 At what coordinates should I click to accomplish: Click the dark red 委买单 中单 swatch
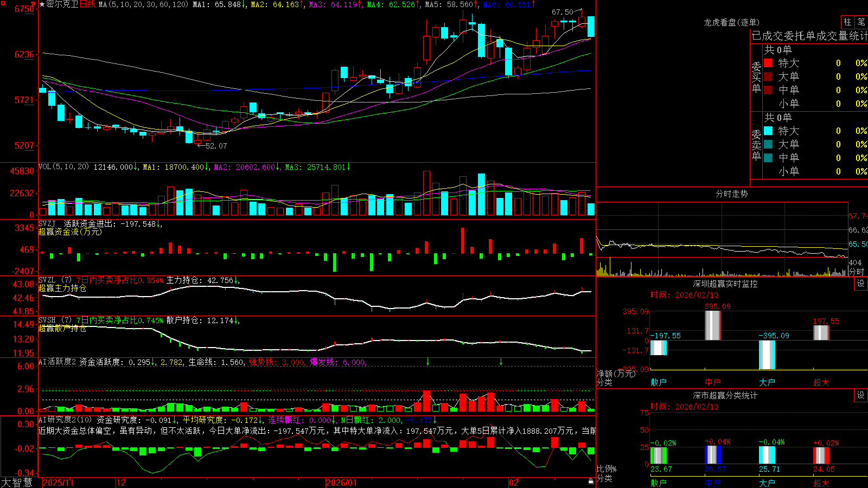click(x=768, y=90)
